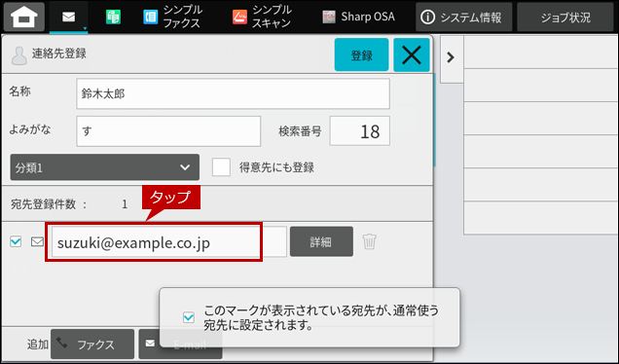Image resolution: width=619 pixels, height=364 pixels.
Task: Open the green fax mode icon
Action: [113, 17]
